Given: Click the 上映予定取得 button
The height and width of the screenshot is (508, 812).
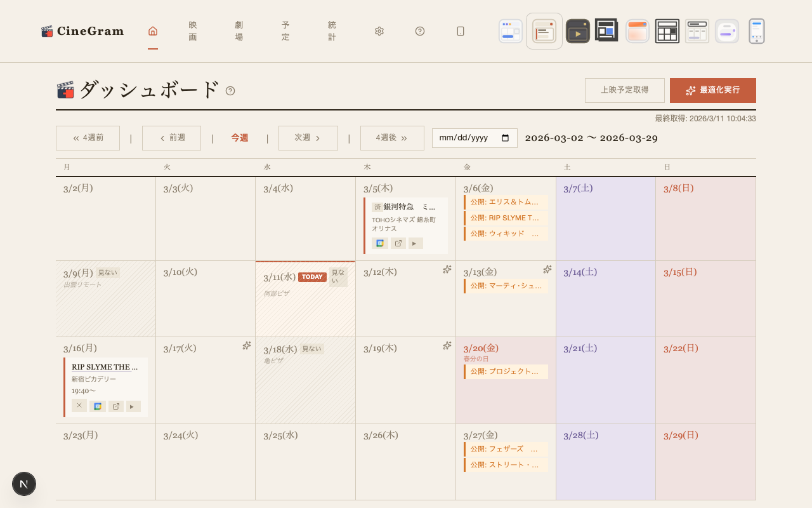Looking at the screenshot, I should pyautogui.click(x=624, y=90).
